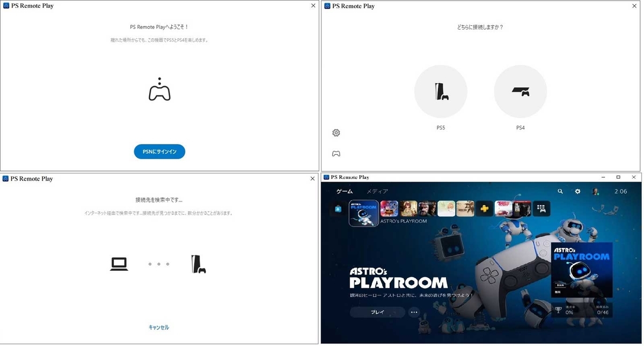This screenshot has height=346, width=644.
Task: Click the PS5 icon in searching window
Action: (199, 264)
